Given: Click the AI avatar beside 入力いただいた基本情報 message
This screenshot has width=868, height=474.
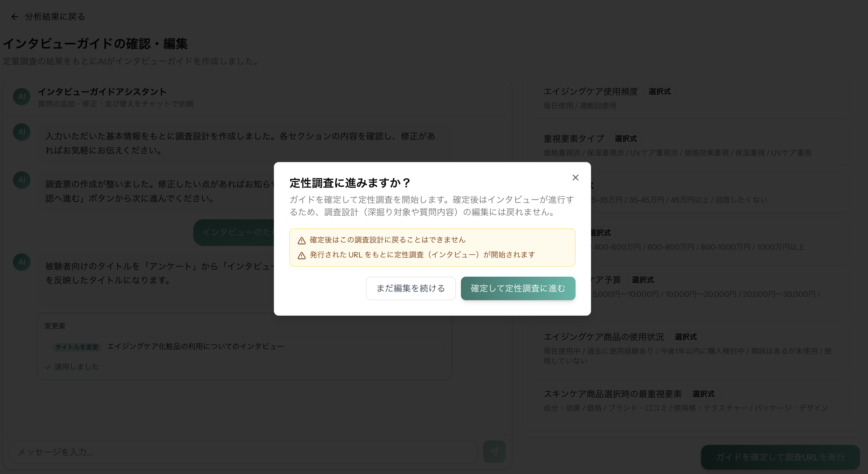Looking at the screenshot, I should click(x=22, y=132).
